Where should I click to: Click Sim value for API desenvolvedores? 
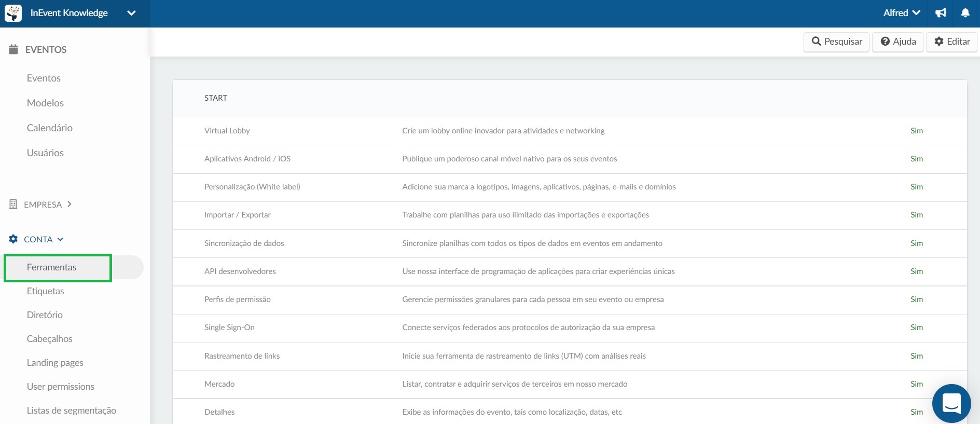[917, 271]
